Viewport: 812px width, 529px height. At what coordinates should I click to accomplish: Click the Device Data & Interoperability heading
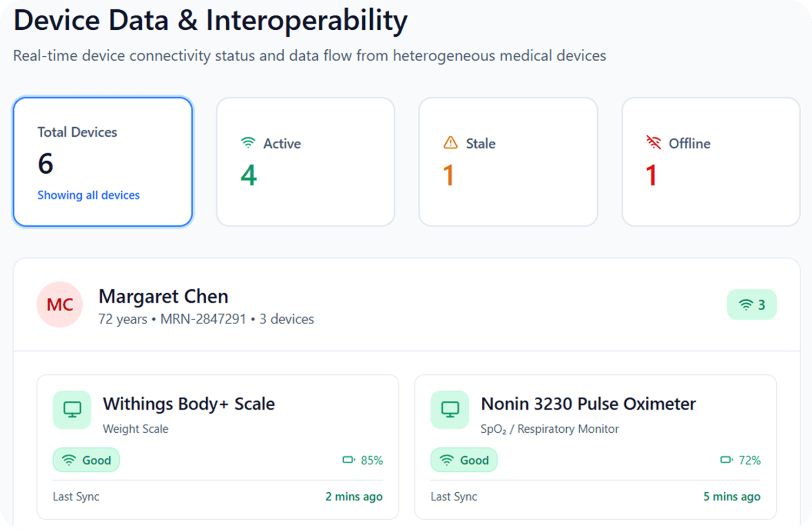[x=210, y=21]
